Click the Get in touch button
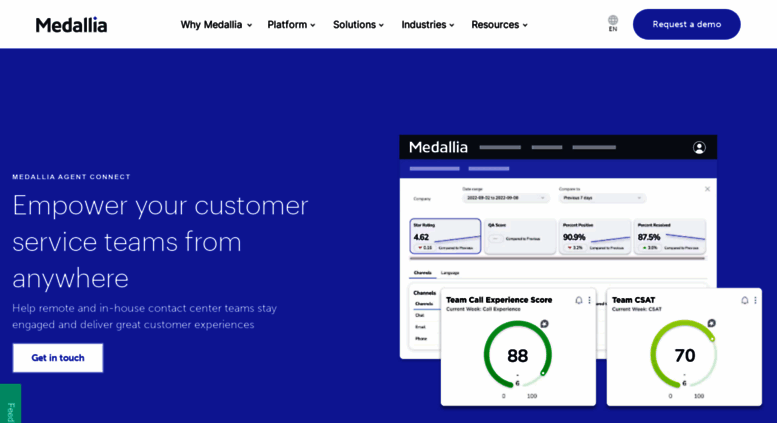777x423 pixels. [x=57, y=358]
